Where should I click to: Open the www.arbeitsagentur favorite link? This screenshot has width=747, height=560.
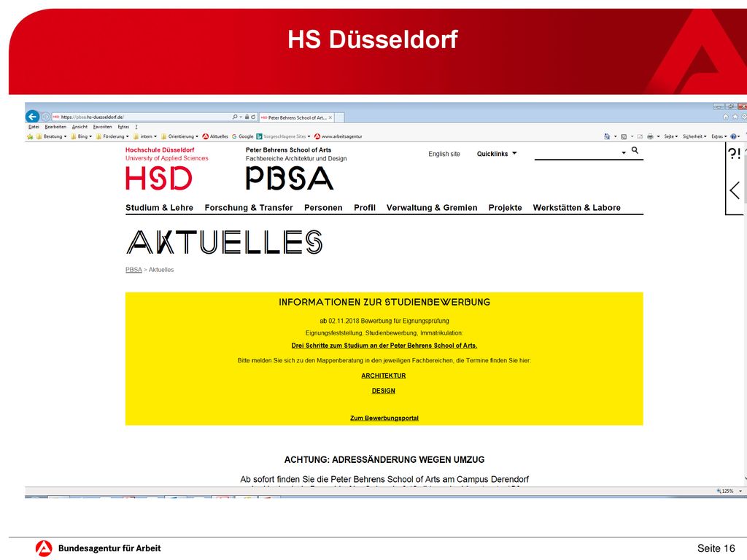338,136
